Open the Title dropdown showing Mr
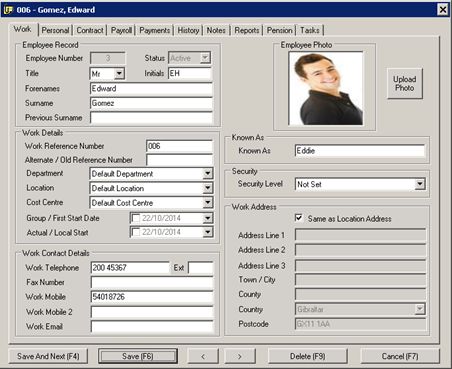 [x=119, y=73]
